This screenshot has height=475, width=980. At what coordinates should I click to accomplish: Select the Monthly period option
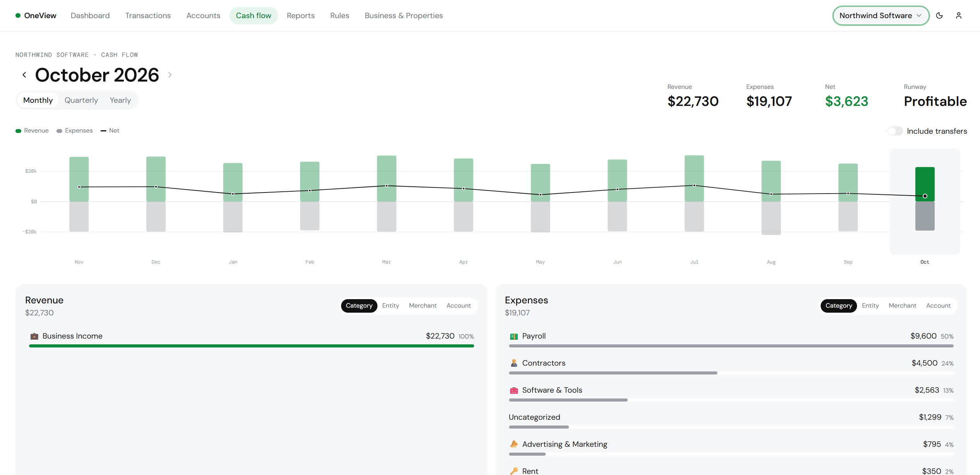38,100
